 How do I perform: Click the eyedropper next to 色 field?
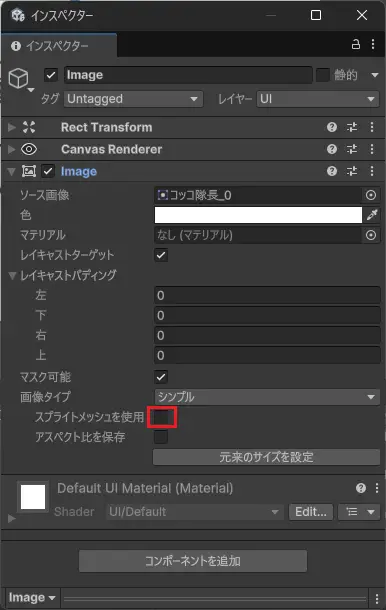click(372, 215)
